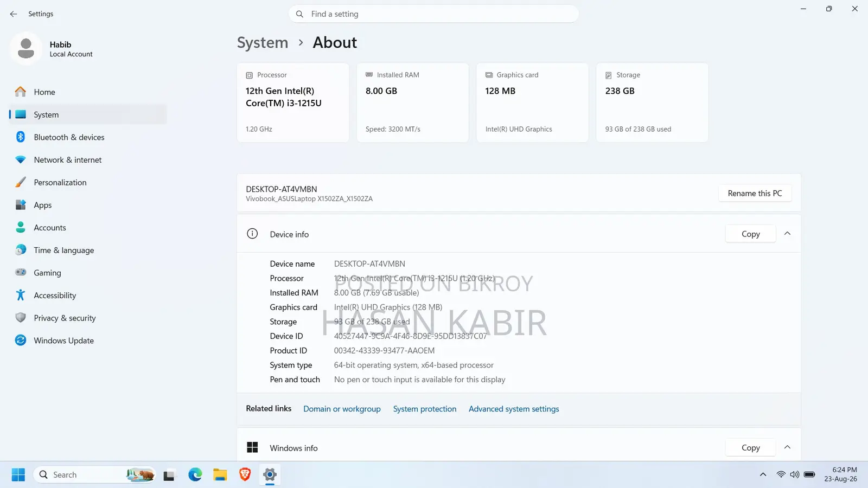This screenshot has height=488, width=868.
Task: Click the Home house icon in sidebar
Action: click(21, 92)
